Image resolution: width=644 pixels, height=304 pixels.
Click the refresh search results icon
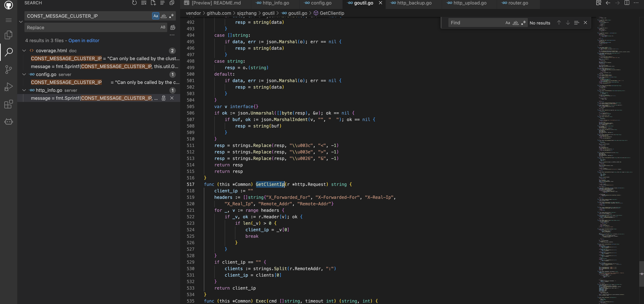[x=134, y=3]
